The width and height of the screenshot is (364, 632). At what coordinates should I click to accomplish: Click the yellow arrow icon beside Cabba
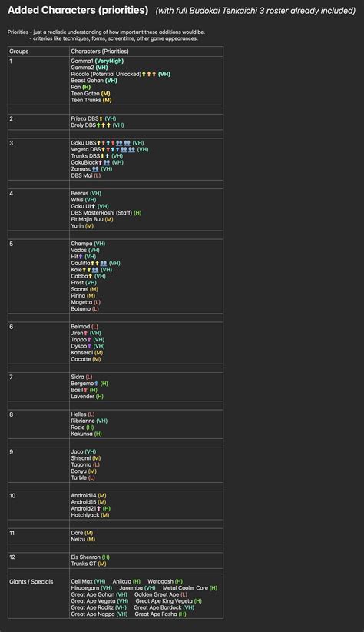pos(90,277)
